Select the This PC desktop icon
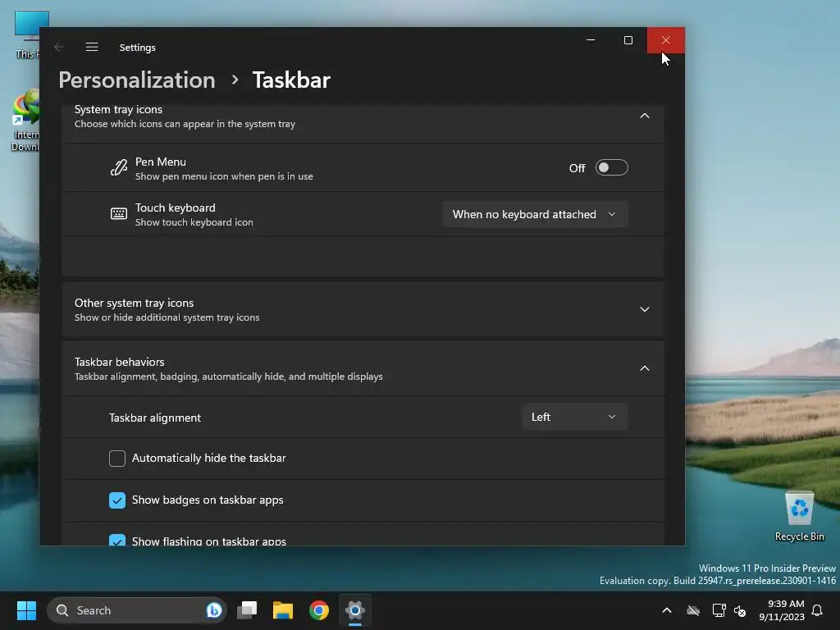The image size is (840, 630). click(27, 34)
